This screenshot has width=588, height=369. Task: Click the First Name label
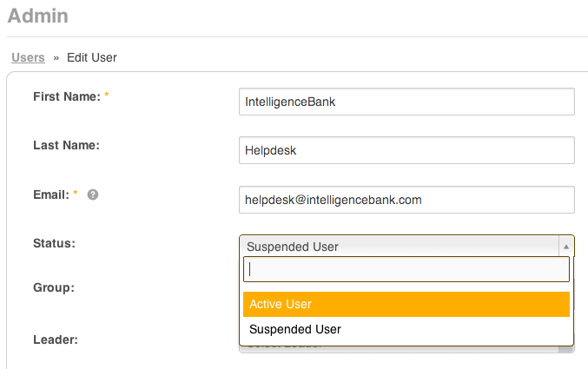67,96
